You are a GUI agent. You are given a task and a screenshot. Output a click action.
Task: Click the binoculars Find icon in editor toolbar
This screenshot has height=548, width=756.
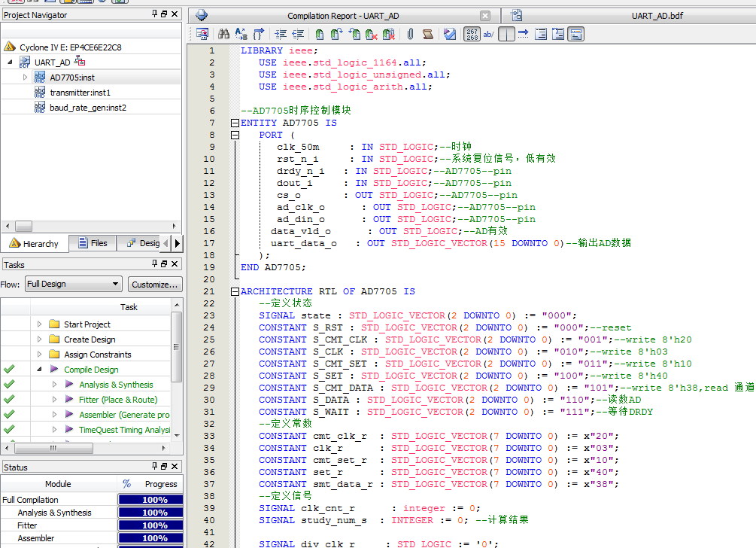click(x=223, y=34)
